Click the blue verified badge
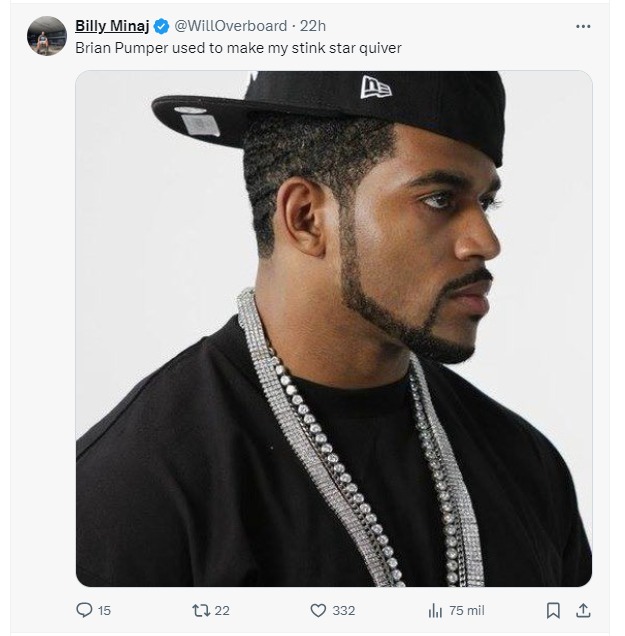625x636 pixels. coord(161,26)
